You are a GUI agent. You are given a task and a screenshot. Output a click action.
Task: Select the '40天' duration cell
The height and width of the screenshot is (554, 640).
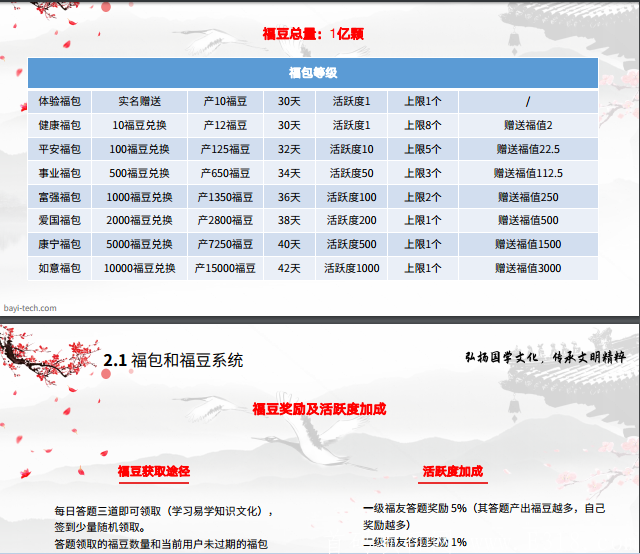pos(289,244)
